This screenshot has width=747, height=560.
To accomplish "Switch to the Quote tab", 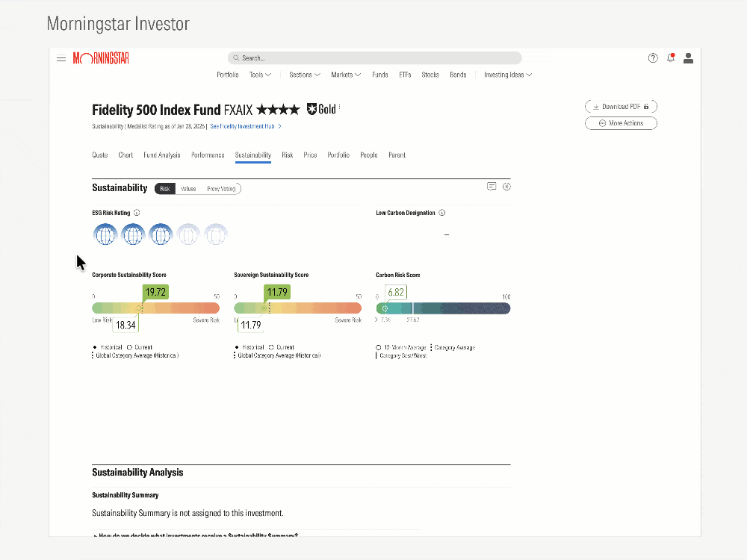I will click(100, 155).
